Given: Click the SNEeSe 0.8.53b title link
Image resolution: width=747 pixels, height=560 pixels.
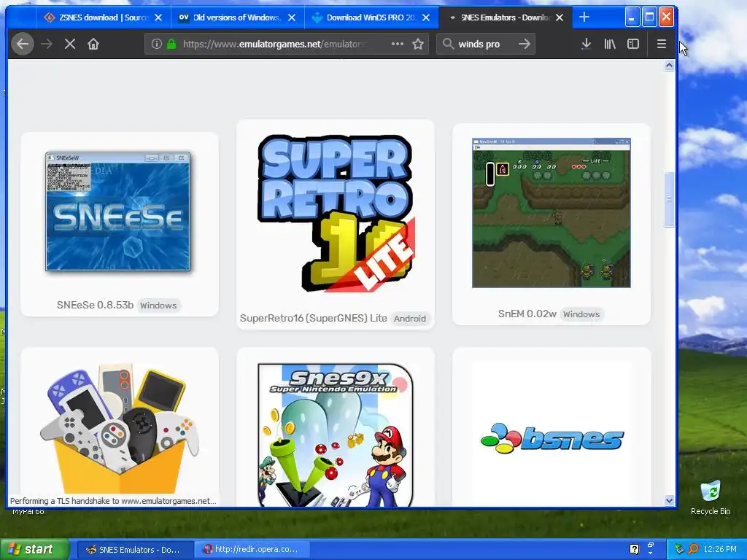Looking at the screenshot, I should [x=95, y=306].
